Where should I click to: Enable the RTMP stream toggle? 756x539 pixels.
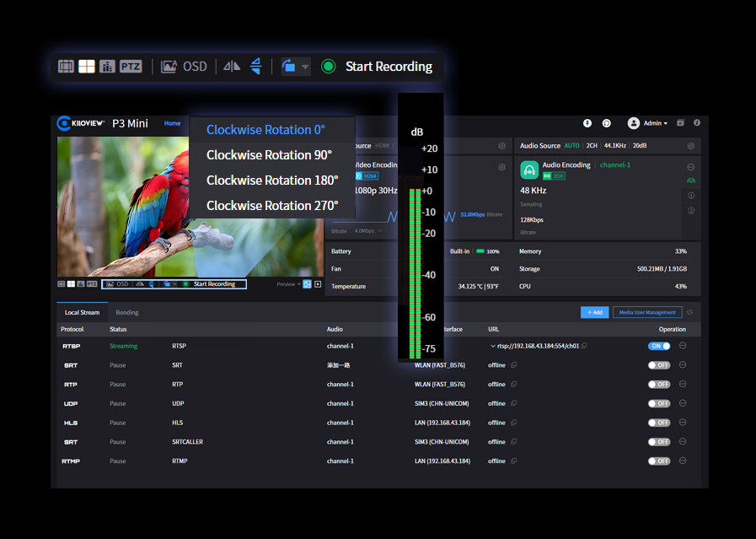click(659, 461)
